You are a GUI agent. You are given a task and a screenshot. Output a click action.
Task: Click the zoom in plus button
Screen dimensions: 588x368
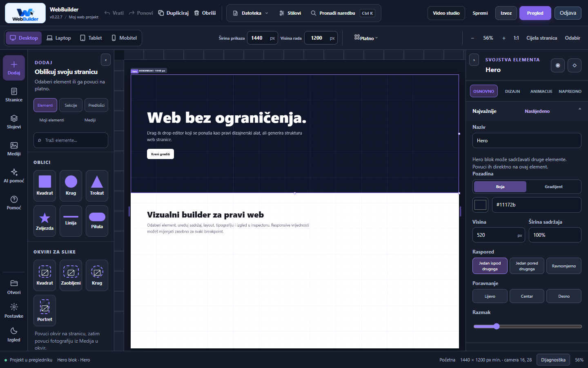(x=504, y=38)
